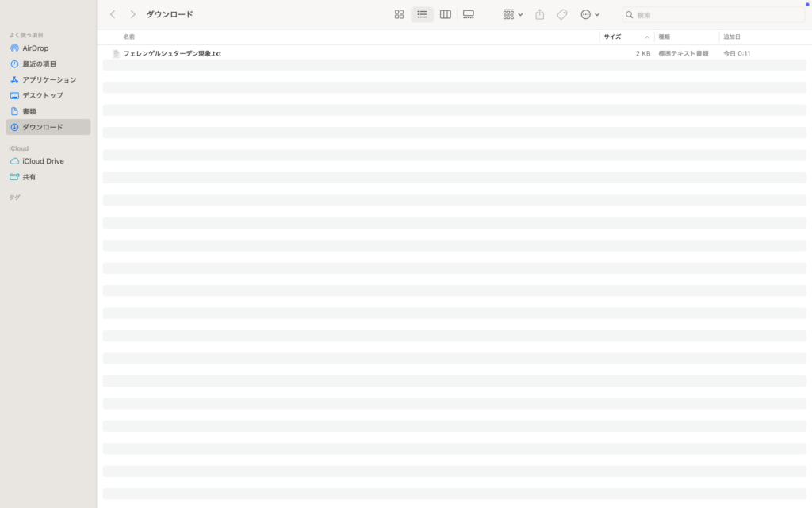This screenshot has height=508, width=812.
Task: Click 標準テキスト書類 kind cell
Action: tap(683, 53)
